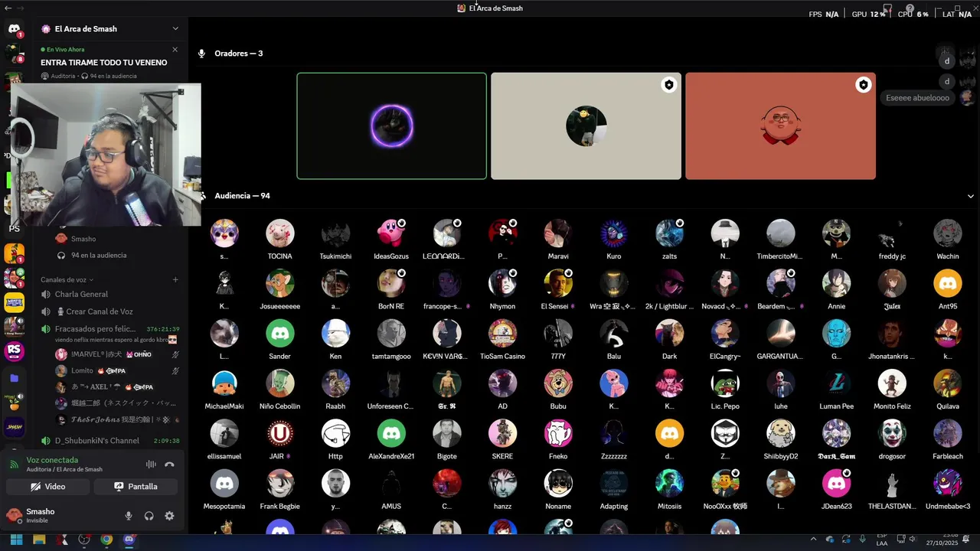Viewport: 980px width, 551px height.
Task: Turn on camera with Vídeo button
Action: coord(47,487)
